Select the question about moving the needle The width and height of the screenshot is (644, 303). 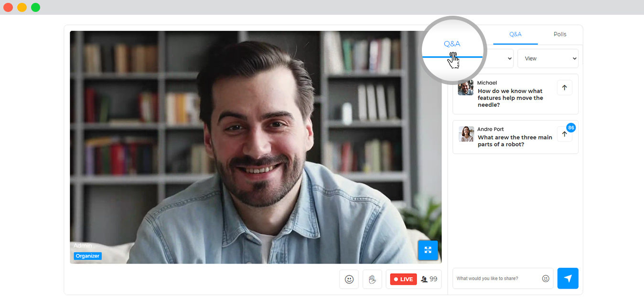tap(510, 98)
